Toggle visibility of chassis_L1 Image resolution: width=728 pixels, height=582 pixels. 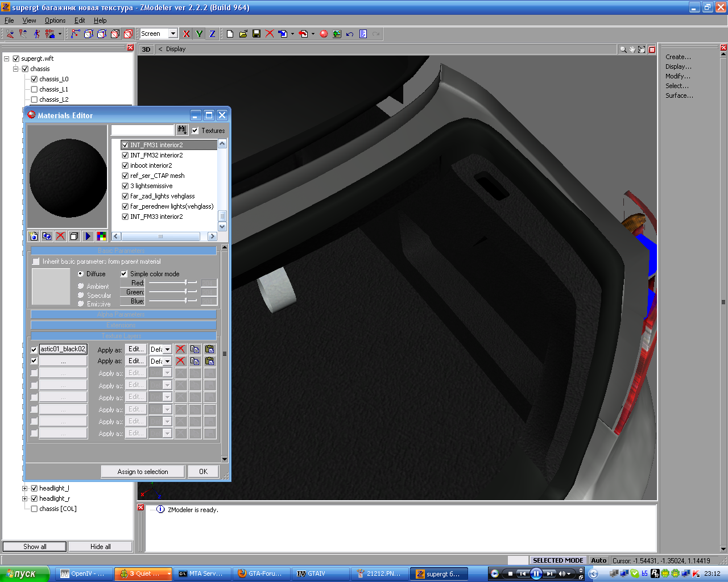coord(34,89)
